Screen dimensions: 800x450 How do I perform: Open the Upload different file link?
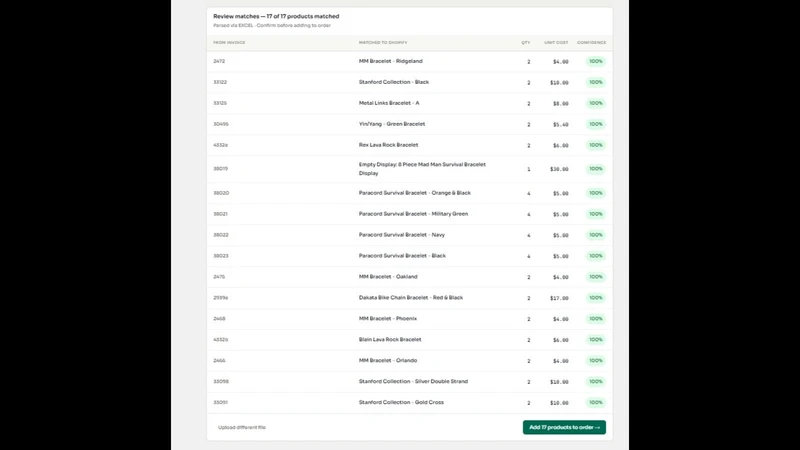pos(242,428)
